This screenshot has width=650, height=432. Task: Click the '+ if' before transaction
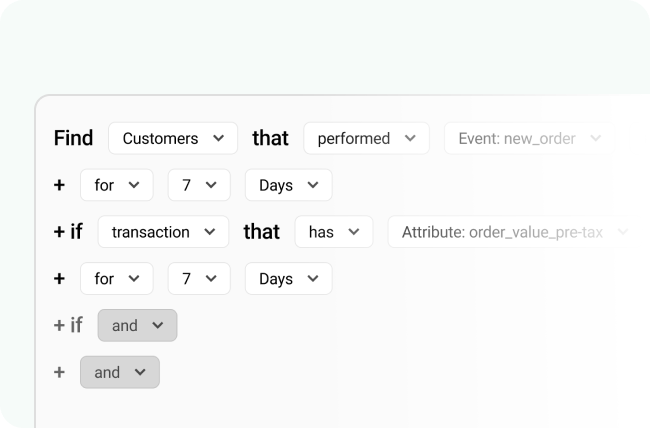click(x=68, y=232)
